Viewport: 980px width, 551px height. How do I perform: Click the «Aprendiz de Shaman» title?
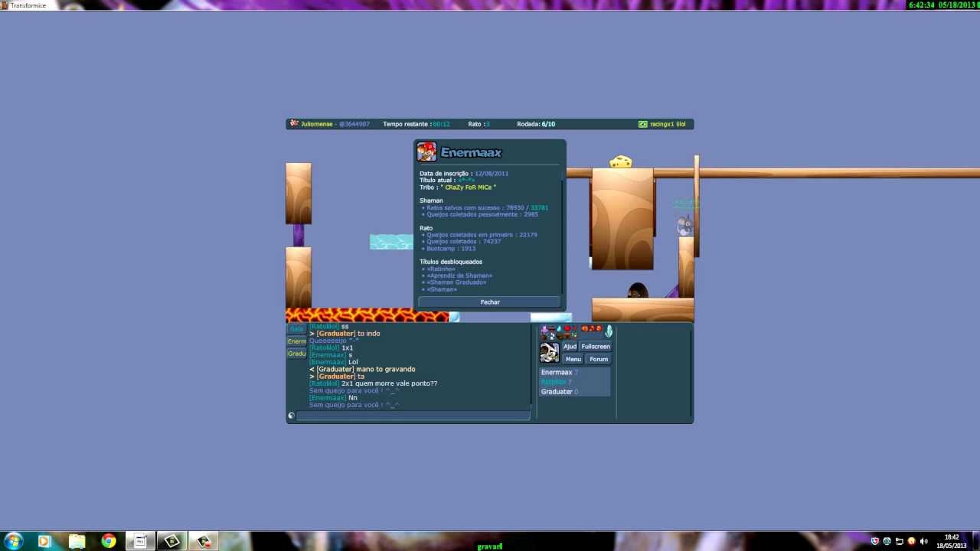(459, 275)
